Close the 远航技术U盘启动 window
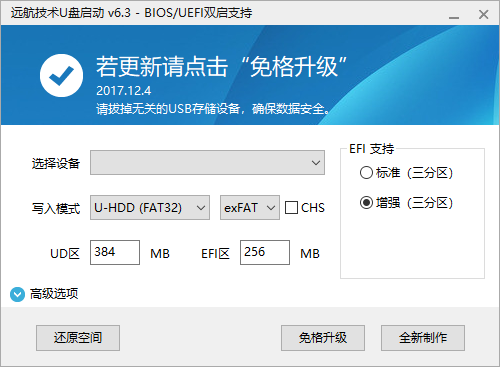Viewport: 500px width, 367px height. pyautogui.click(x=483, y=14)
